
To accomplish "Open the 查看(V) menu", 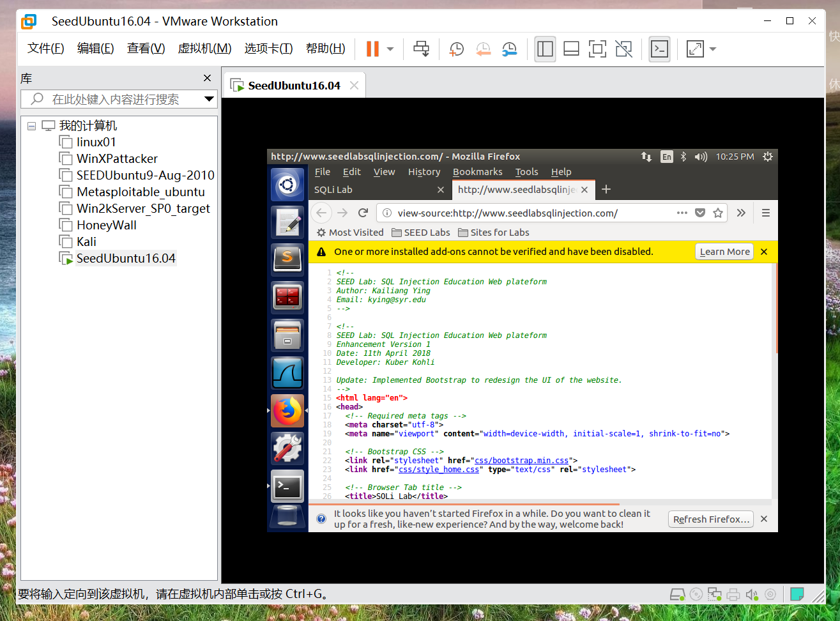I will coord(146,49).
